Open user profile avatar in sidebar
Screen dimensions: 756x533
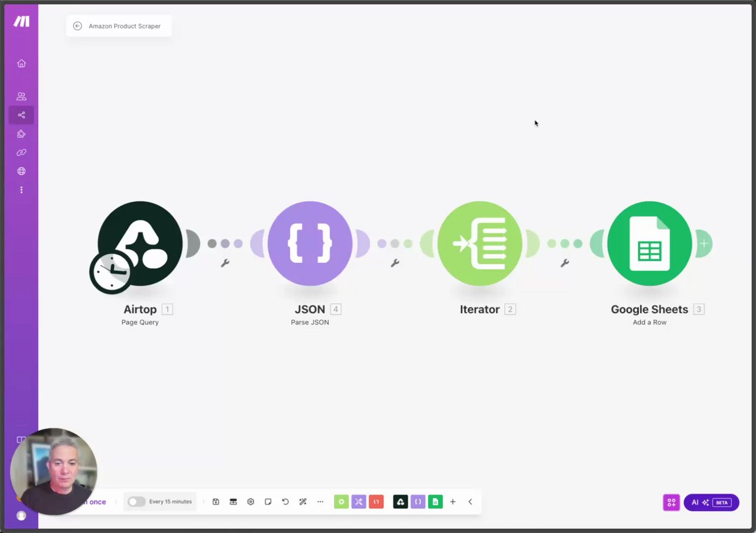point(21,516)
